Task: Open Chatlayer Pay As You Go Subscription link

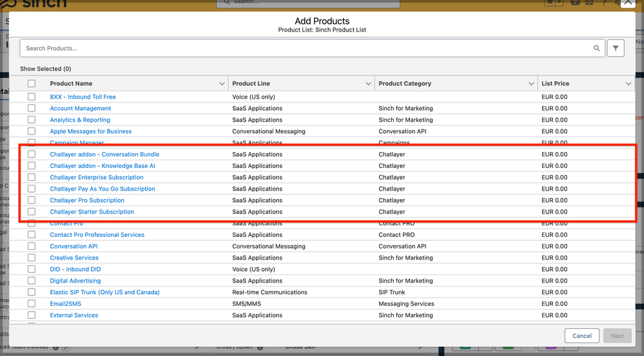Action: [x=102, y=189]
